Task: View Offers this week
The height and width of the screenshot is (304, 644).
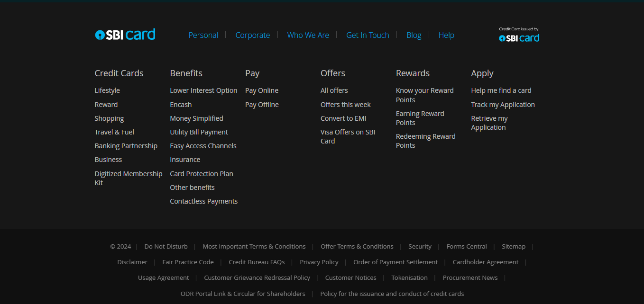Action: pos(345,105)
